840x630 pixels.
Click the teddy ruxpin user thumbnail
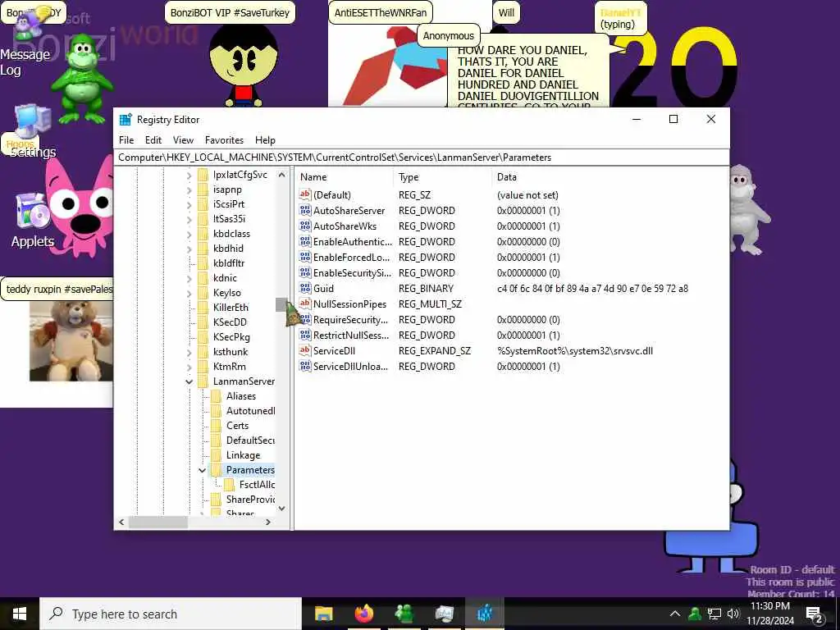[71, 340]
